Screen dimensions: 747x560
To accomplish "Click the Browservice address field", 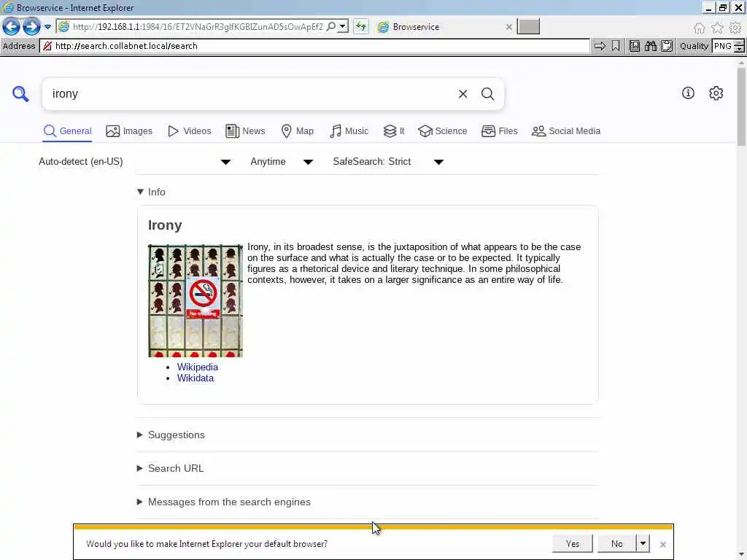I will pos(315,46).
